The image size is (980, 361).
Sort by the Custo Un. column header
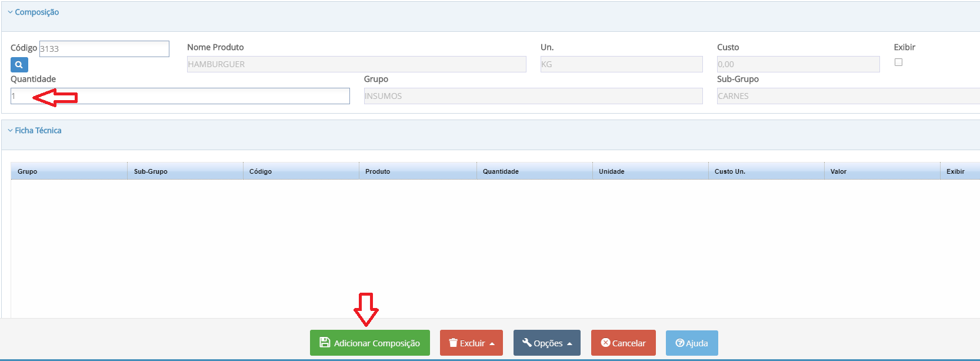[x=766, y=171]
